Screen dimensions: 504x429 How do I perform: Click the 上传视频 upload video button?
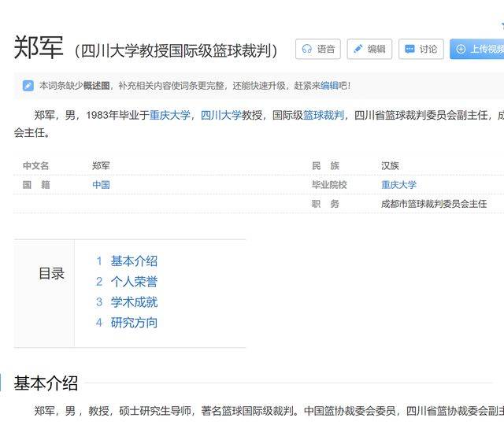[x=477, y=49]
